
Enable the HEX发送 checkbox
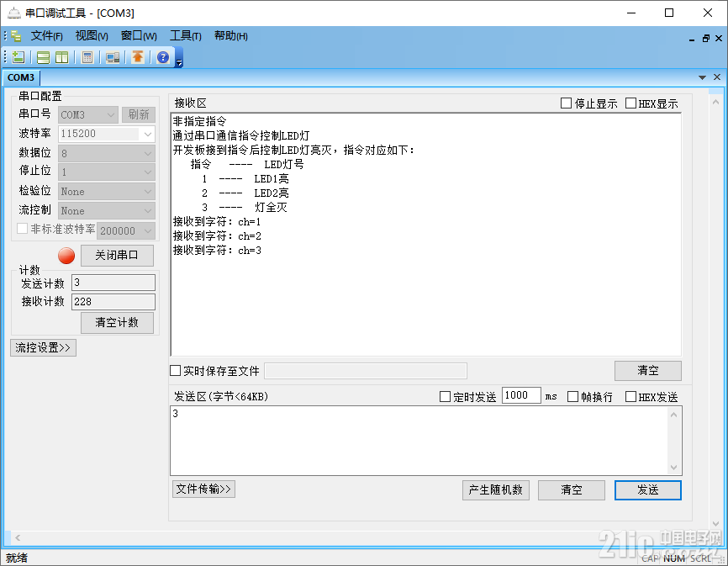tap(630, 396)
